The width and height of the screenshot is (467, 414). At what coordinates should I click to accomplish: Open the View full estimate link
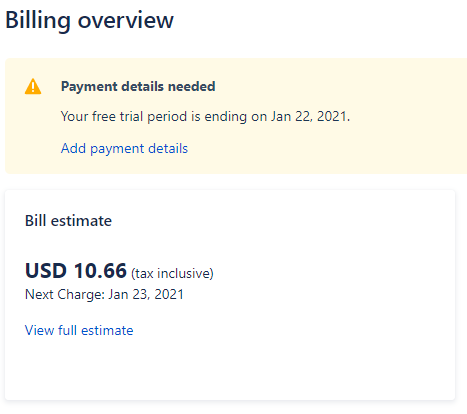pos(79,330)
